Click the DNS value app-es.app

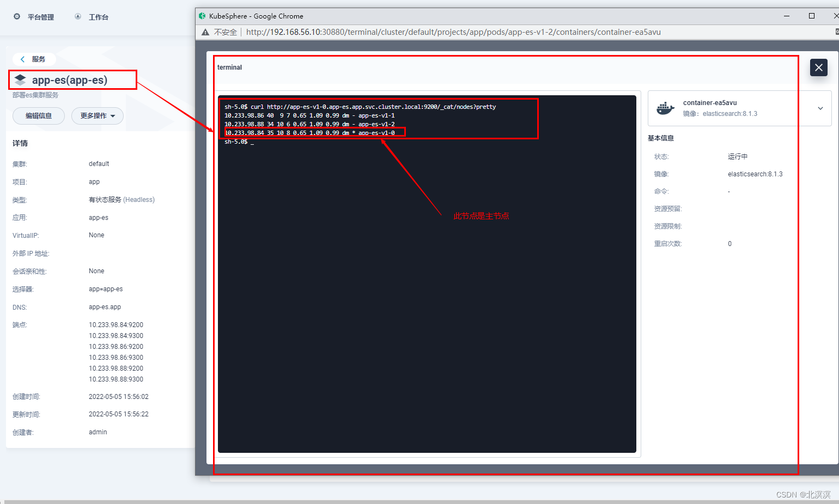tap(105, 307)
